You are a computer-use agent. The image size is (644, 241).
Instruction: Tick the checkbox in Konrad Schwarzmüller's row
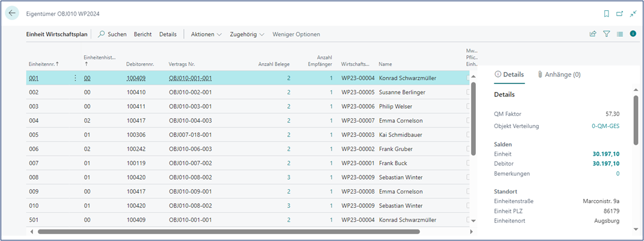click(469, 78)
